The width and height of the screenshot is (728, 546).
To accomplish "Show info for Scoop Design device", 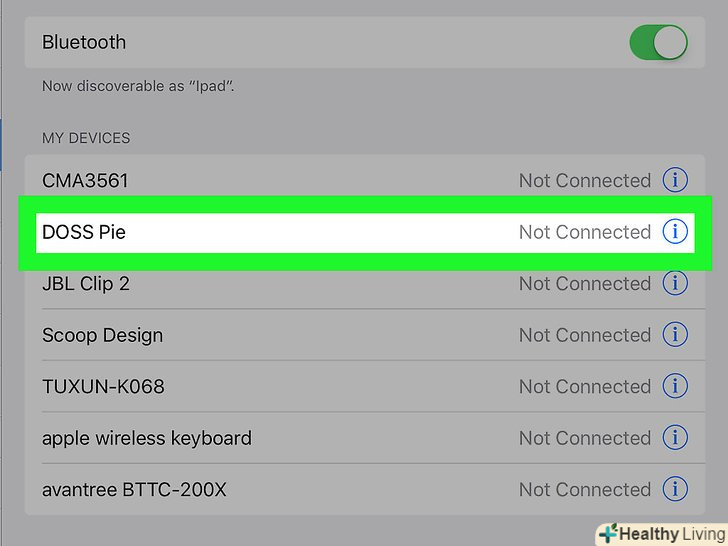I will (675, 335).
